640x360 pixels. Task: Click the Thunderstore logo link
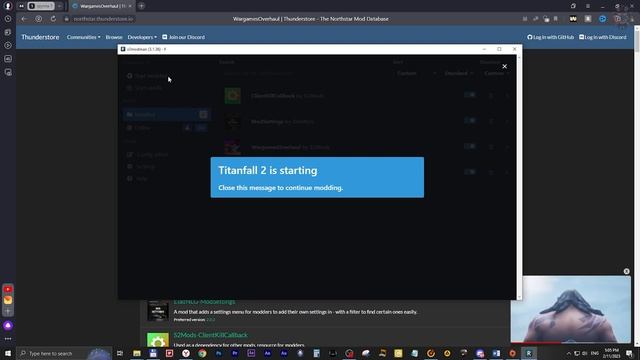pyautogui.click(x=40, y=37)
